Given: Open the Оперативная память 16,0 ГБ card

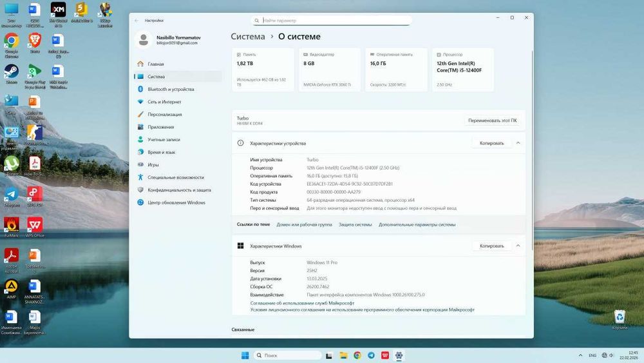Looking at the screenshot, I should point(396,70).
